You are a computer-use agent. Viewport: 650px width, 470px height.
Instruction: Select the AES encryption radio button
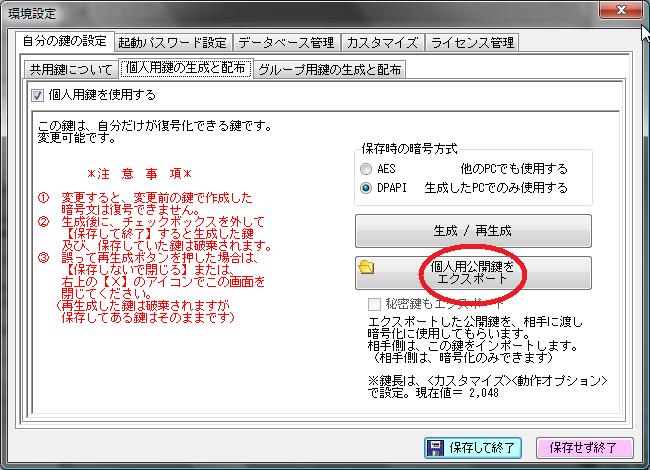tap(366, 169)
